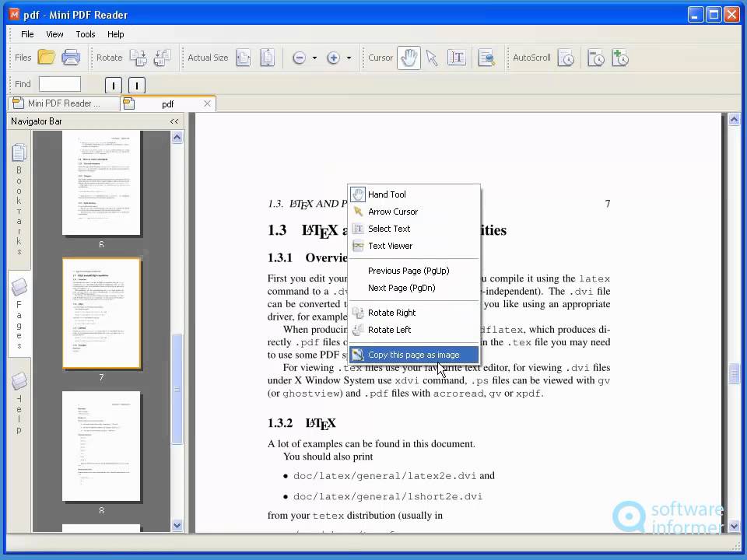Collapse the Navigator Bar with double chevron
The image size is (747, 560).
point(174,121)
